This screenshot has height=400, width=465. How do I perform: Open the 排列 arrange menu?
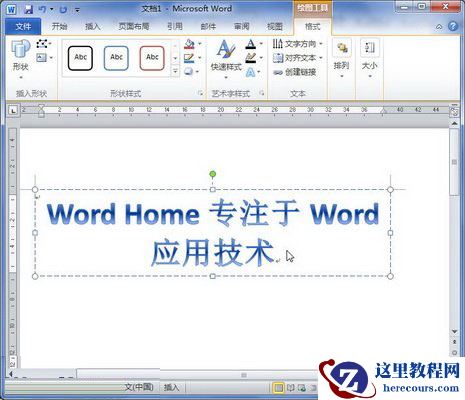click(x=342, y=59)
